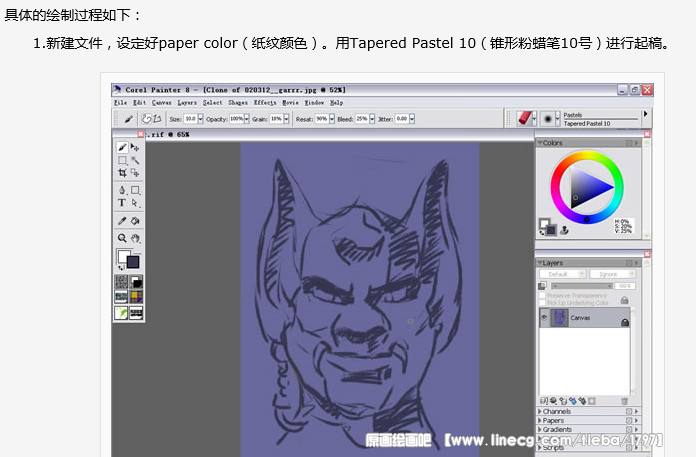696x457 pixels.
Task: Click the layer opacity slider
Action: (x=582, y=286)
